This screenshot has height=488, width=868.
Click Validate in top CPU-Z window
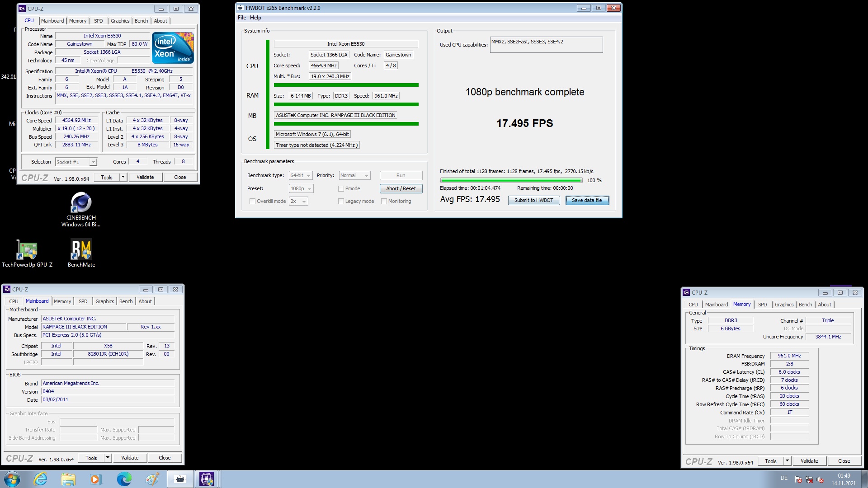click(145, 177)
